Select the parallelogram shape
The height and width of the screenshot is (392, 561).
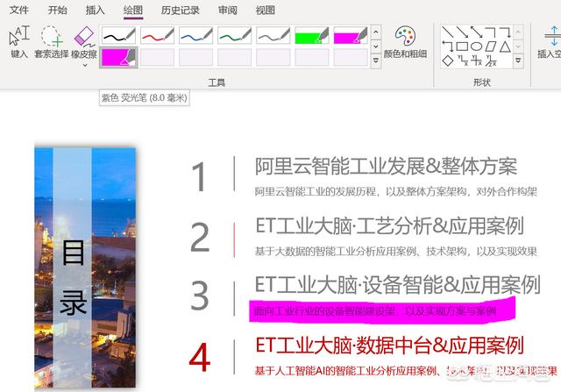491,46
